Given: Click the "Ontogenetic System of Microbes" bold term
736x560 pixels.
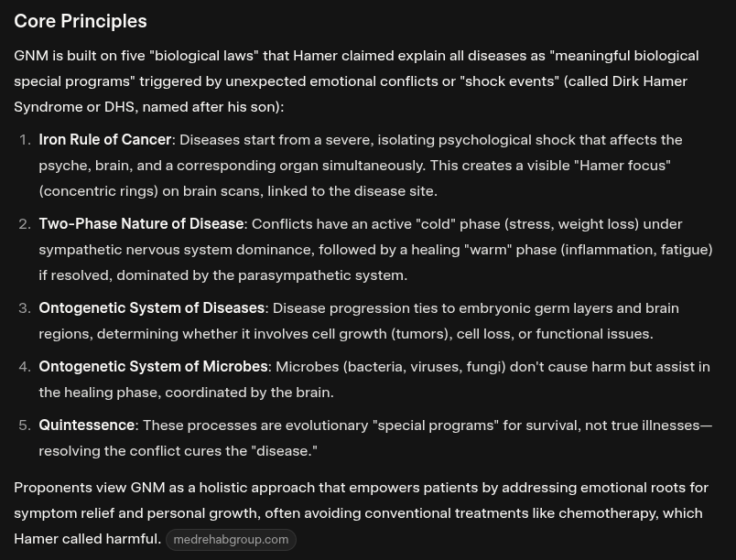Looking at the screenshot, I should click(153, 367).
